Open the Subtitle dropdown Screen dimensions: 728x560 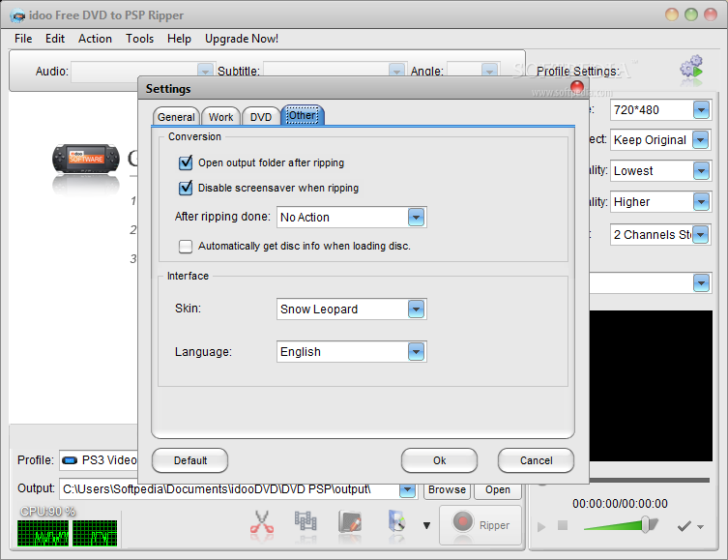396,71
